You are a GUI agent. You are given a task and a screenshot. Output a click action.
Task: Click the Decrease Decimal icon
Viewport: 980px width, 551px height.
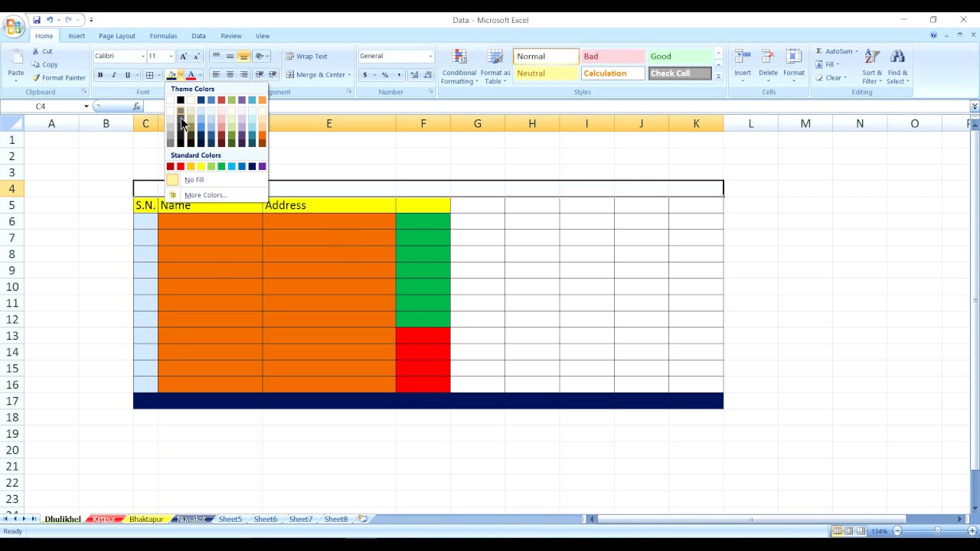pyautogui.click(x=427, y=75)
